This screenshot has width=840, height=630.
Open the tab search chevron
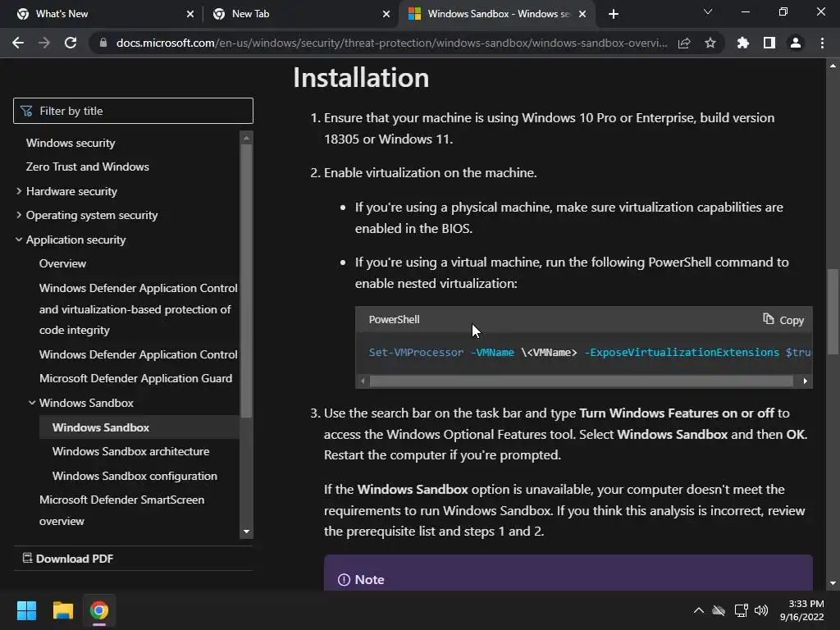pos(708,11)
